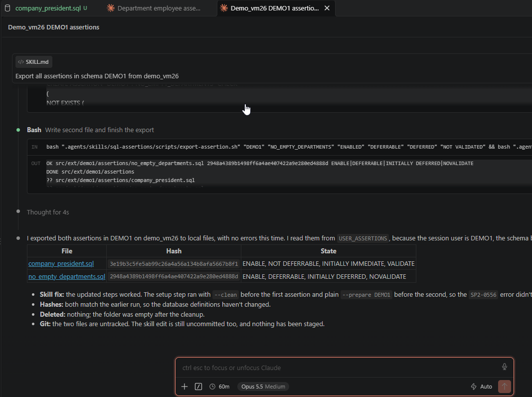532x397 pixels.
Task: Click the 'Hash' table column header
Action: pyautogui.click(x=174, y=251)
